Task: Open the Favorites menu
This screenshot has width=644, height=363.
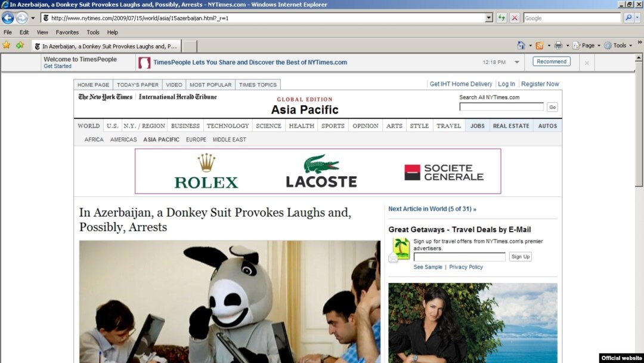Action: point(67,32)
